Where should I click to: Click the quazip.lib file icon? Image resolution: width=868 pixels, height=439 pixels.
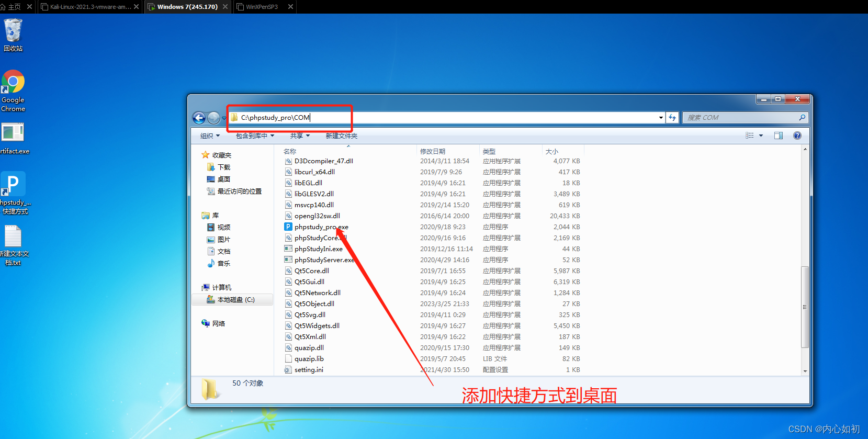288,358
